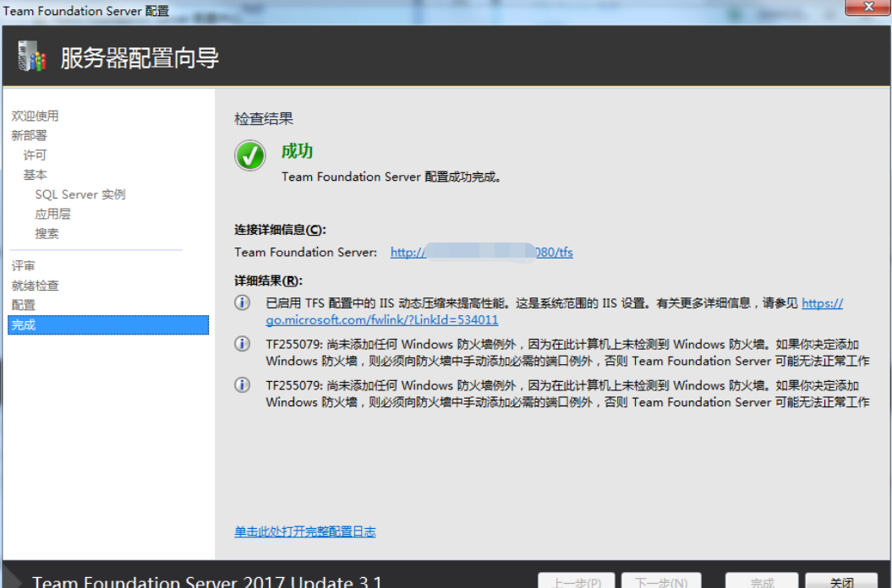892x588 pixels.
Task: Select 新部署 step in sidebar
Action: (x=29, y=135)
